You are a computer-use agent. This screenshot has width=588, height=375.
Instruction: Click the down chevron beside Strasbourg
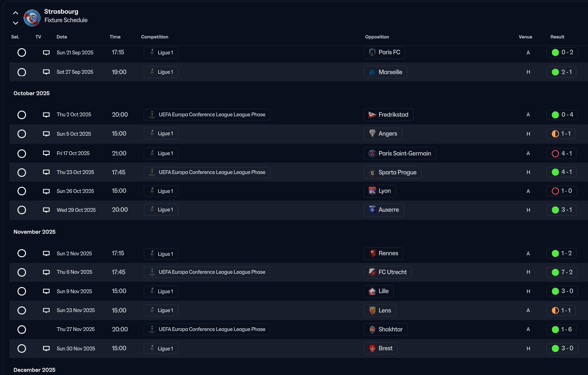[x=16, y=23]
